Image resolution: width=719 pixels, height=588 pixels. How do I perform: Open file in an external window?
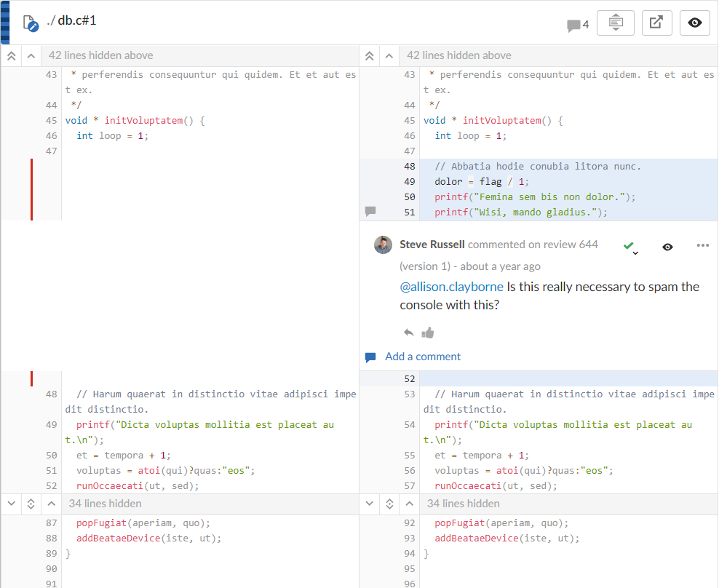656,23
